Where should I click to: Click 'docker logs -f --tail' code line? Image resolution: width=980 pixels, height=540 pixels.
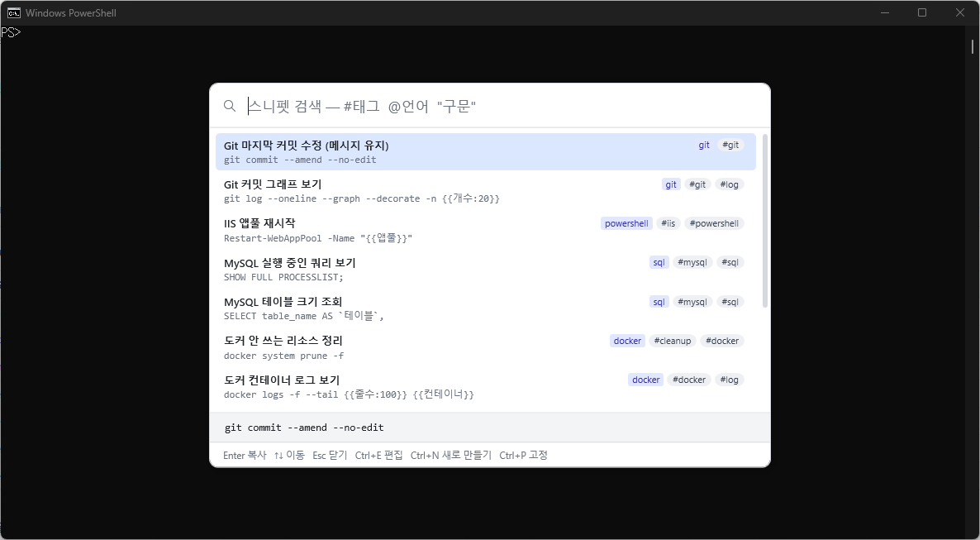coord(349,394)
